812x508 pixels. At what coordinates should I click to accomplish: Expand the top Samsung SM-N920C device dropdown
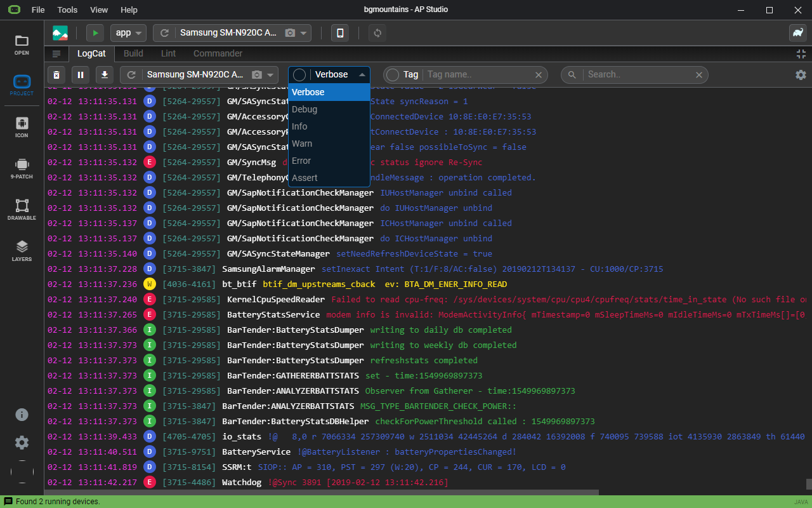304,33
